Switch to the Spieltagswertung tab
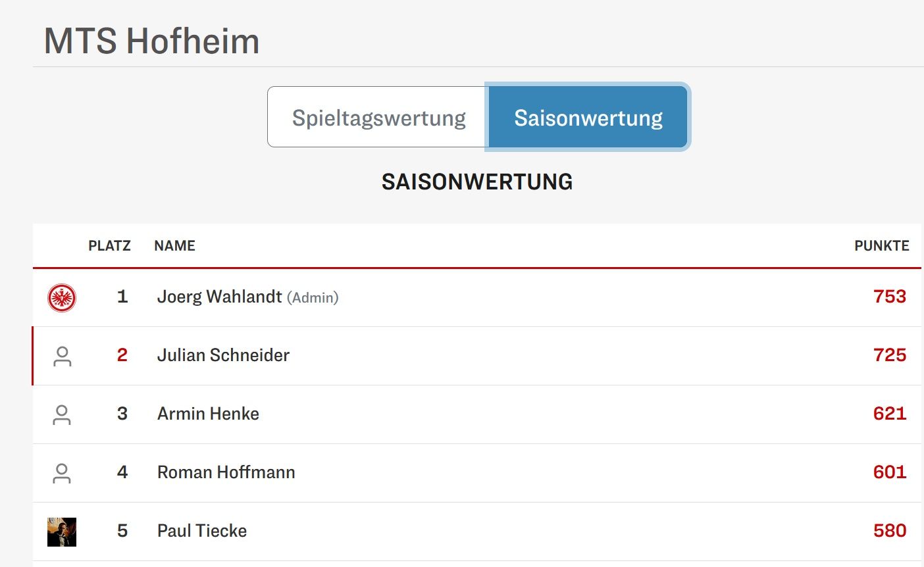Image resolution: width=924 pixels, height=567 pixels. click(378, 117)
